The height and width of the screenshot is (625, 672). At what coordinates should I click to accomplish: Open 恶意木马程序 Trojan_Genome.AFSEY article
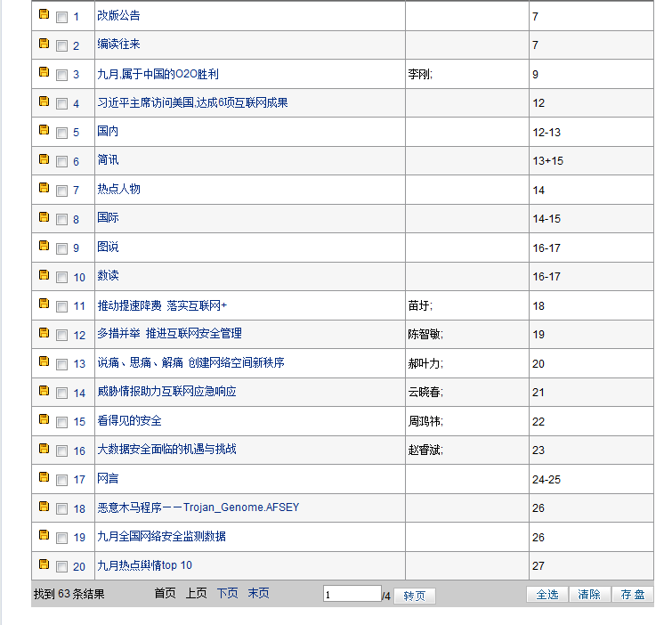(x=198, y=507)
